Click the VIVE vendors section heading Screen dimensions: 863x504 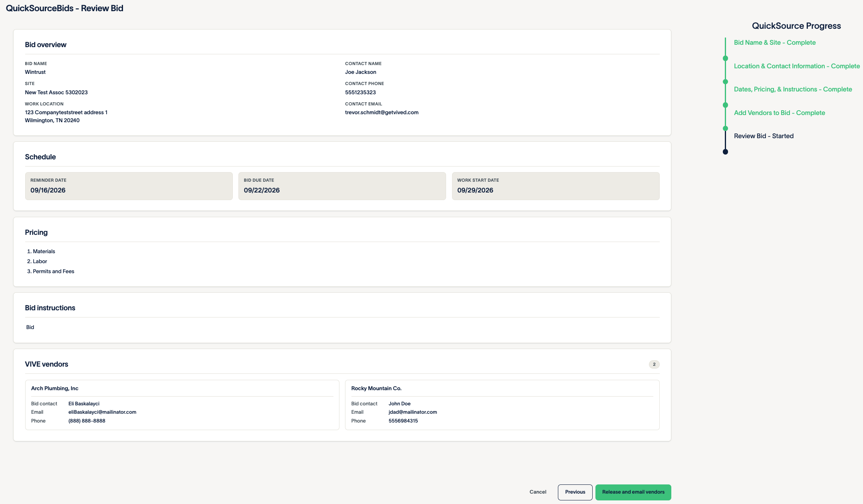[46, 364]
